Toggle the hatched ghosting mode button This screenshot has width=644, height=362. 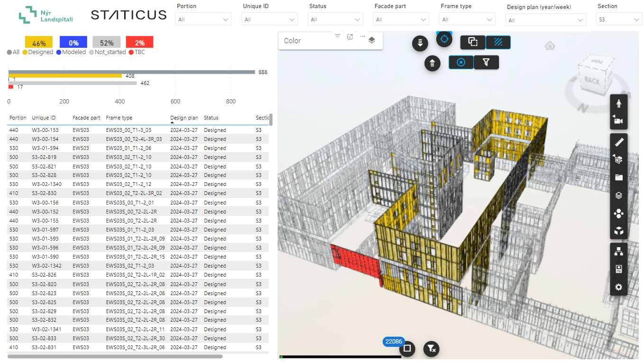coord(498,42)
